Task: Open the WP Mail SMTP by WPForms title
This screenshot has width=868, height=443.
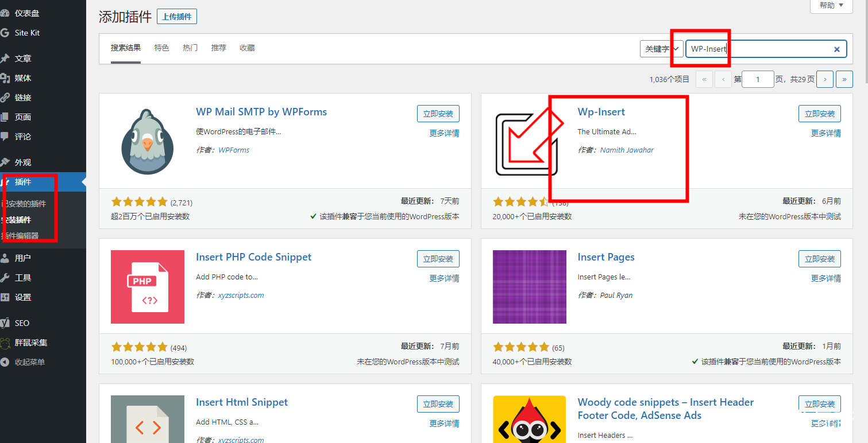Action: tap(261, 112)
